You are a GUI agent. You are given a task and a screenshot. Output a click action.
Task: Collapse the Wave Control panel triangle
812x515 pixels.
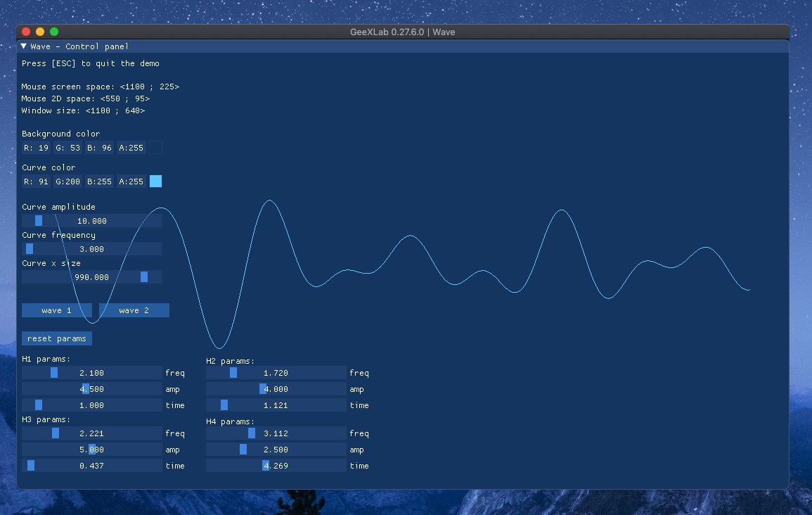click(24, 46)
